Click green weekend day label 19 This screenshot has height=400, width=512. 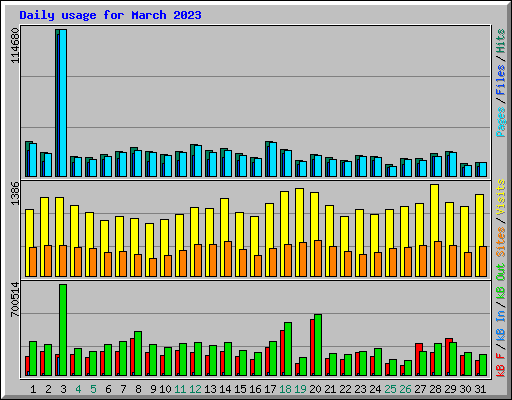pyautogui.click(x=300, y=389)
